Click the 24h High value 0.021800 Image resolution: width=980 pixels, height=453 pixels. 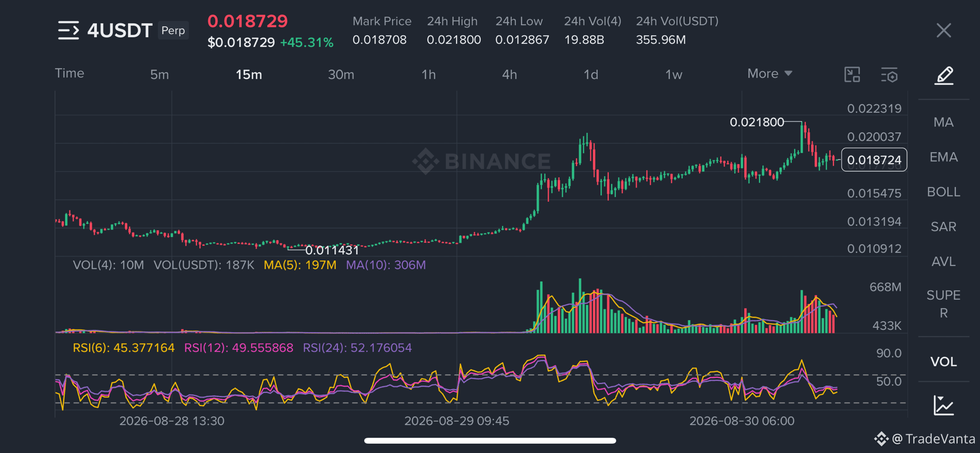(x=454, y=40)
